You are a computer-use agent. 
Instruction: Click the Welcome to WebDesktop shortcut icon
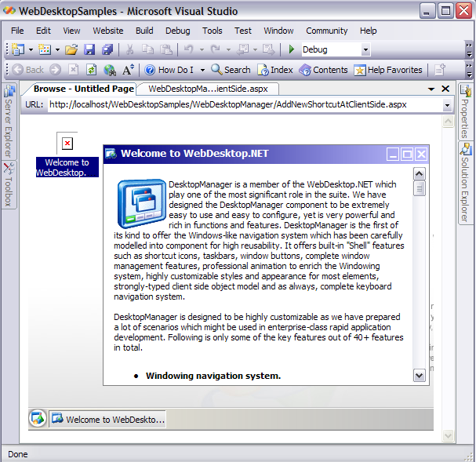(67, 143)
